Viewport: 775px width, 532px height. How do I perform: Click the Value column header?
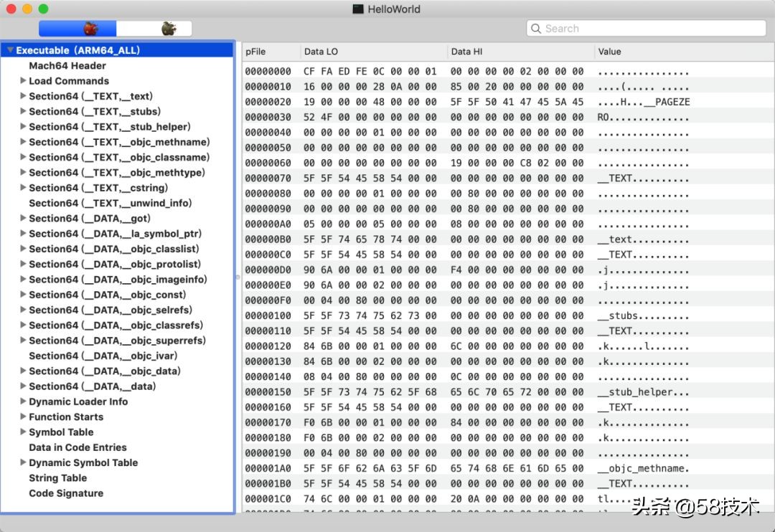pos(609,52)
